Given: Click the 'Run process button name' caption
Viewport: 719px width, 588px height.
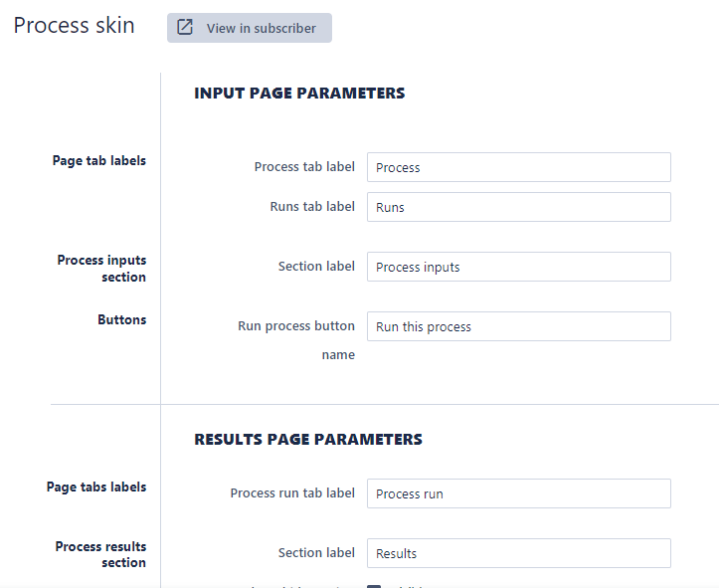Looking at the screenshot, I should pyautogui.click(x=295, y=339).
